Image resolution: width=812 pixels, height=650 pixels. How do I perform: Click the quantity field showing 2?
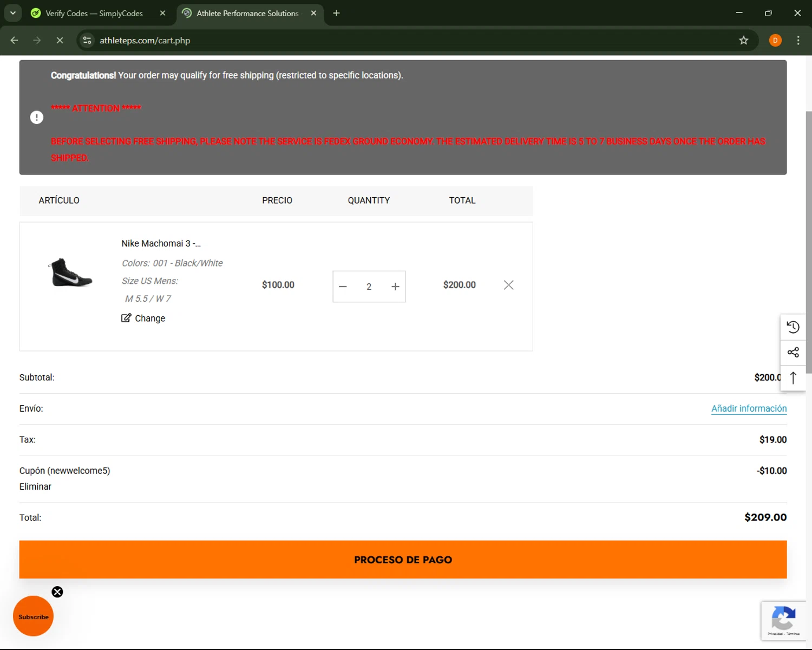[369, 287]
